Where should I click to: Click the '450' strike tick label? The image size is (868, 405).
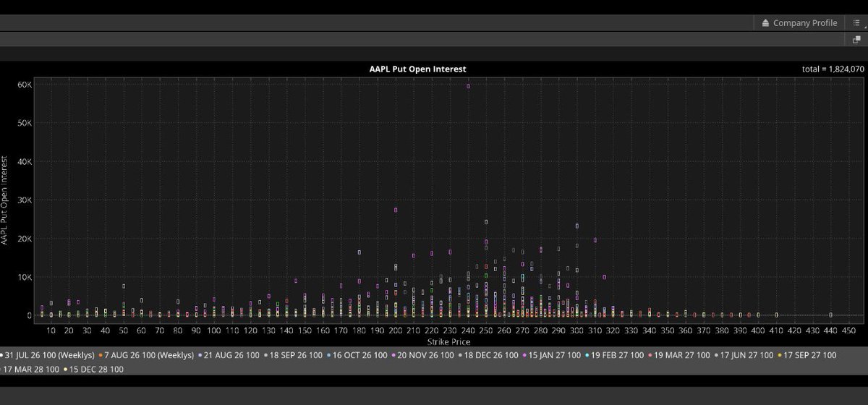[848, 331]
